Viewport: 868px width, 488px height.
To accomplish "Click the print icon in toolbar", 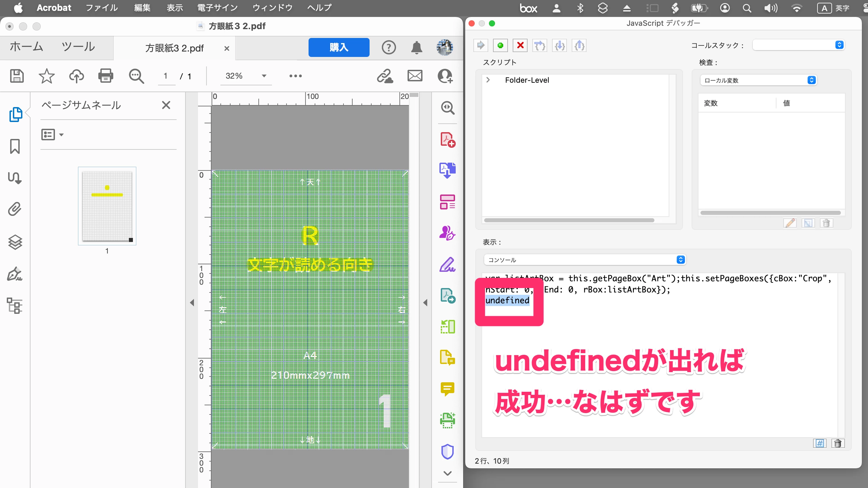I will click(105, 76).
